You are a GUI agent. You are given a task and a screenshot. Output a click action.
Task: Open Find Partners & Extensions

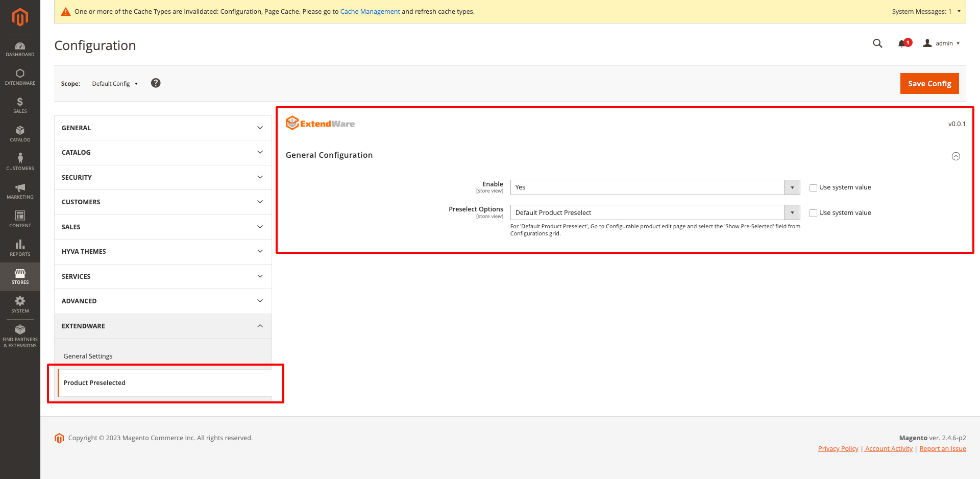coord(20,336)
